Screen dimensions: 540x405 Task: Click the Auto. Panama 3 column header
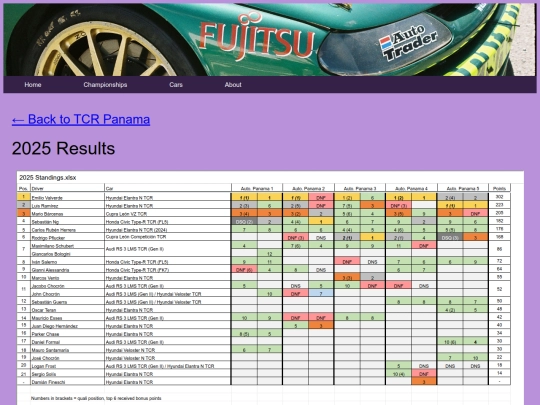pos(360,189)
